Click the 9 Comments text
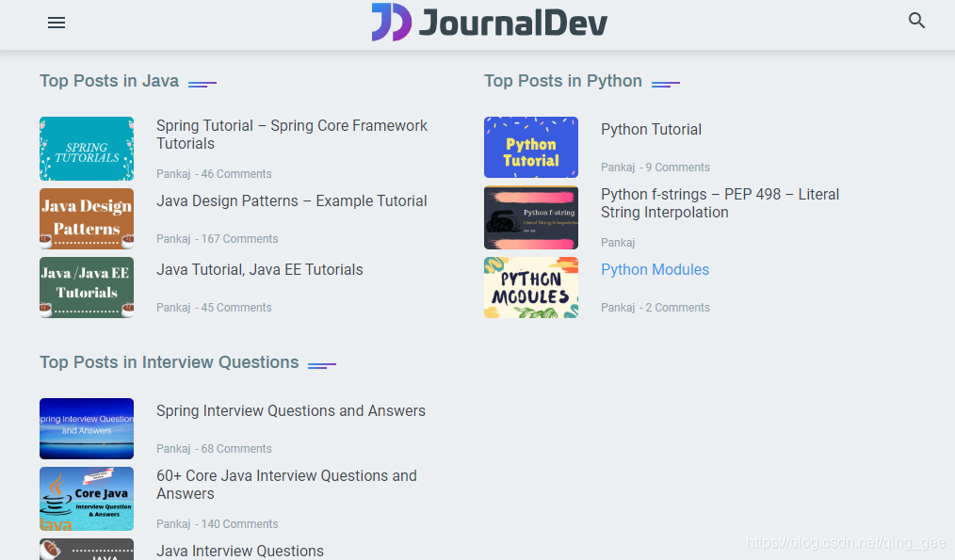 tap(678, 168)
